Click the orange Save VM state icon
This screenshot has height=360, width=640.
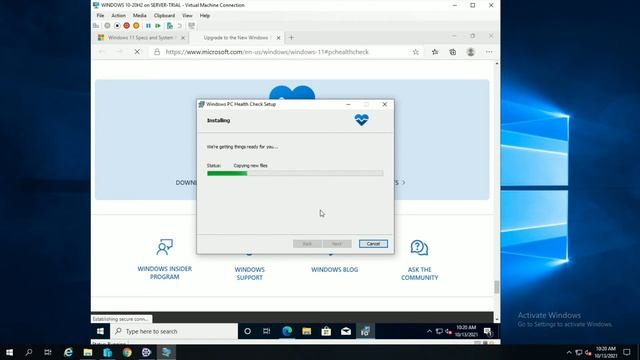[136, 26]
